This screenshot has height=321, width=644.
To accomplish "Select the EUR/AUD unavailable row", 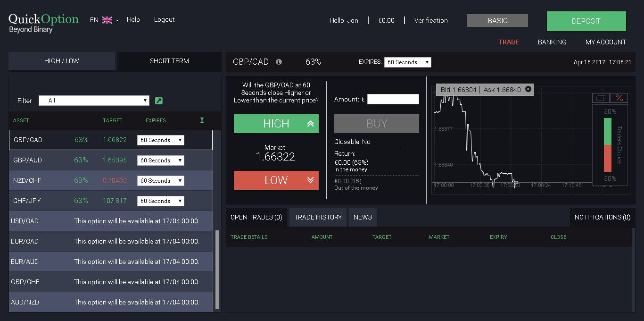I will coord(111,262).
